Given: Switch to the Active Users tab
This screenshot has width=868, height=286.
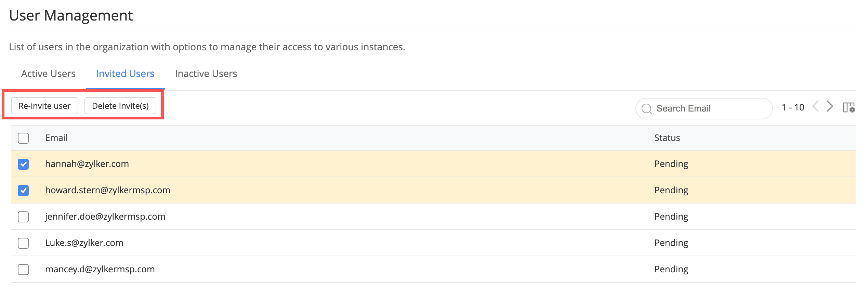Looking at the screenshot, I should [x=48, y=74].
